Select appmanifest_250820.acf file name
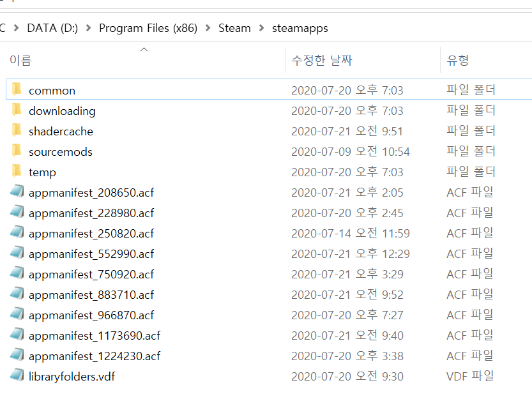The height and width of the screenshot is (408, 532). (91, 234)
